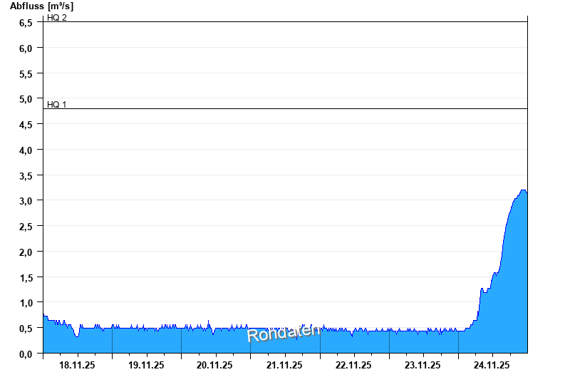Select the 24.11.25 date label

point(492,365)
